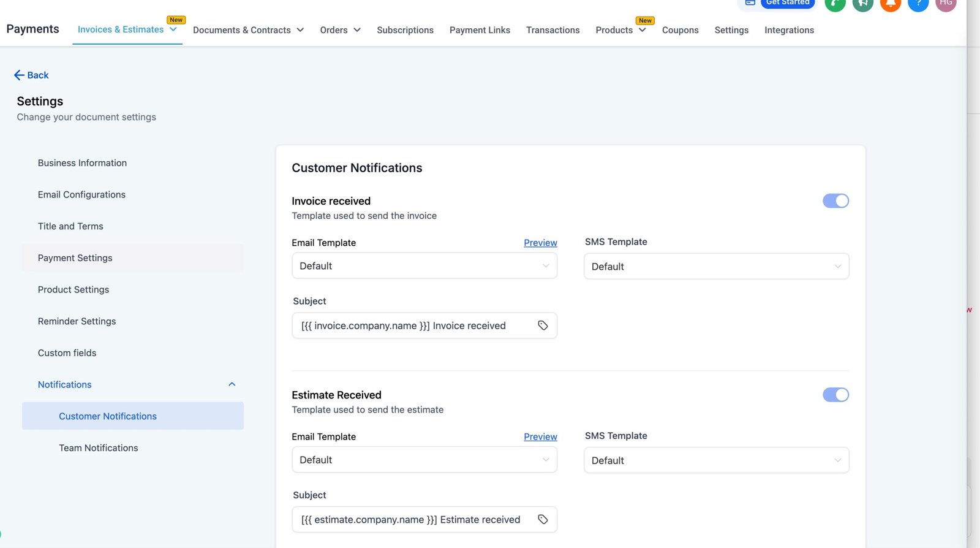Viewport: 980px width, 548px height.
Task: Open Invoice received Email Template dropdown
Action: pos(424,266)
